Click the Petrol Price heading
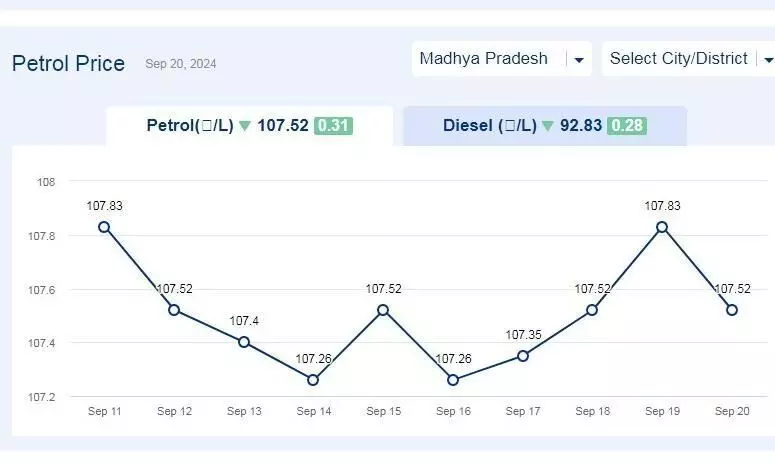 68,64
